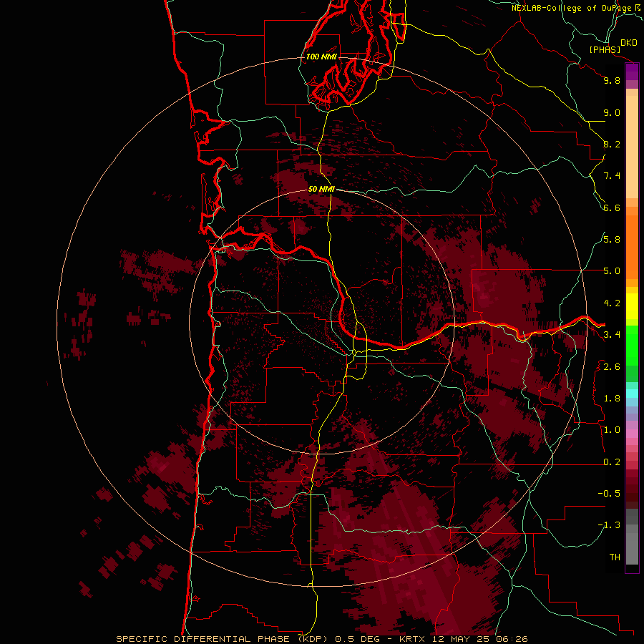The image size is (644, 644).
Task: Click the 1.8 legend value
Action: tap(612, 399)
